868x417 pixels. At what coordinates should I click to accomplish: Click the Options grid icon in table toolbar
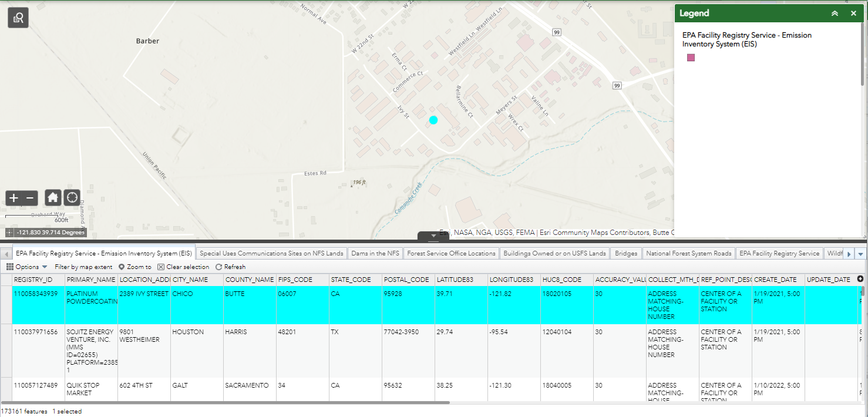point(9,268)
